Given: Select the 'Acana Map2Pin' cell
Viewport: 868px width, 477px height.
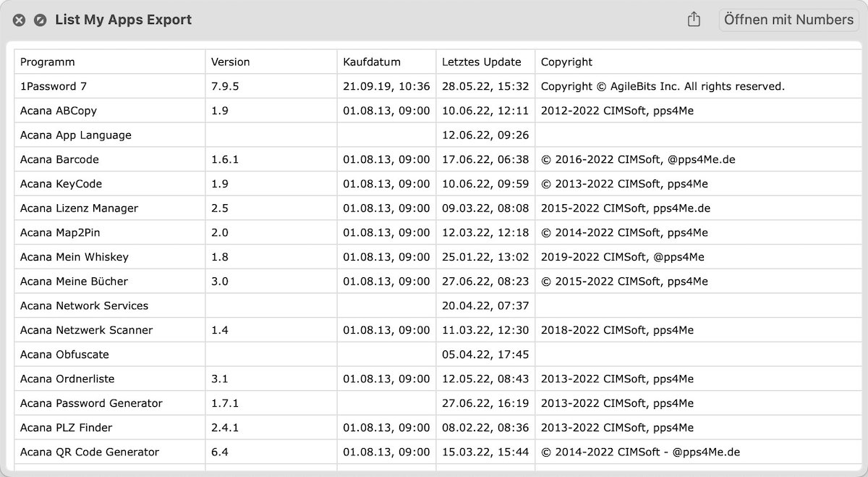Looking at the screenshot, I should (110, 232).
